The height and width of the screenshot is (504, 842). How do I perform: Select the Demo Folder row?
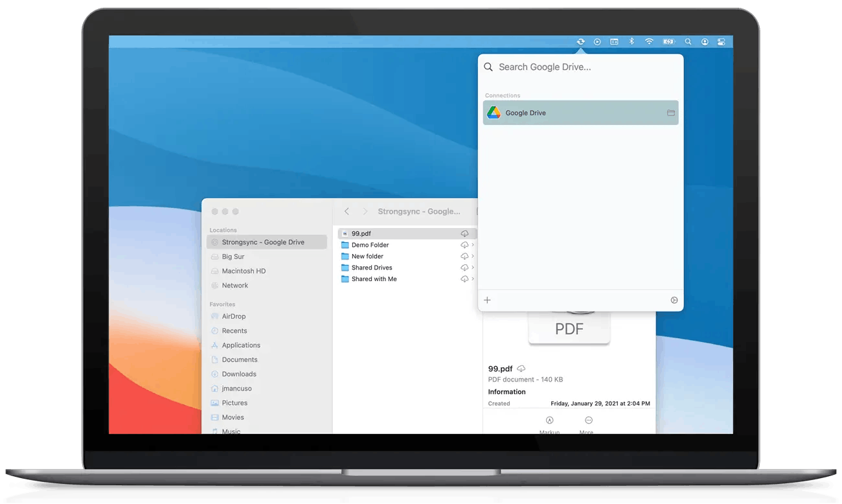[x=407, y=245]
